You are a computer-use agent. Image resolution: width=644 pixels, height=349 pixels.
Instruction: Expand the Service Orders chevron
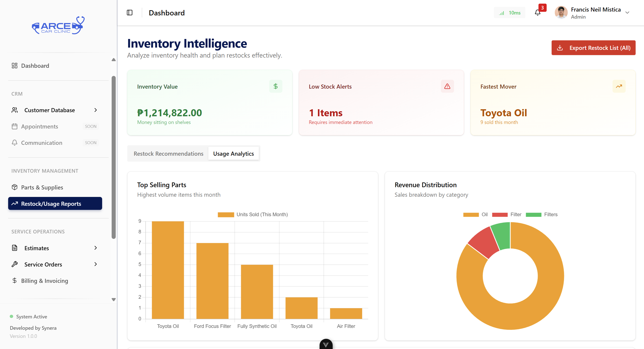pos(96,264)
